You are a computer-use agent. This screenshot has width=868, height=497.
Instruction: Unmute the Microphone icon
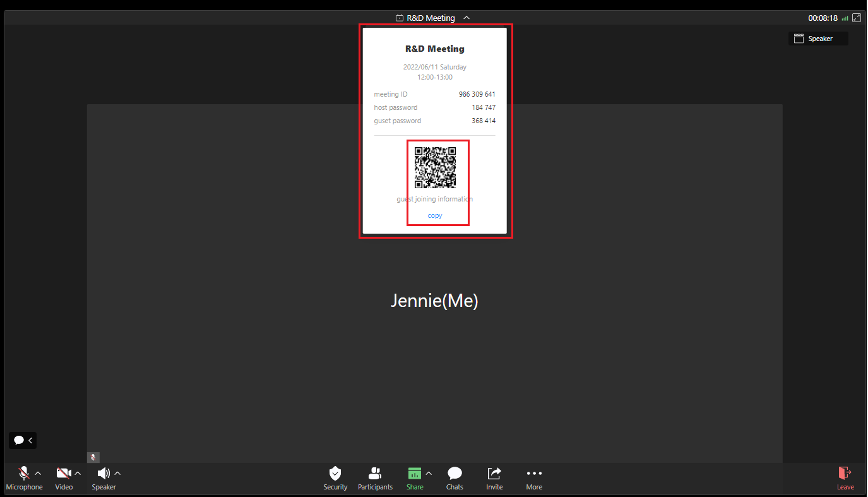(x=24, y=474)
